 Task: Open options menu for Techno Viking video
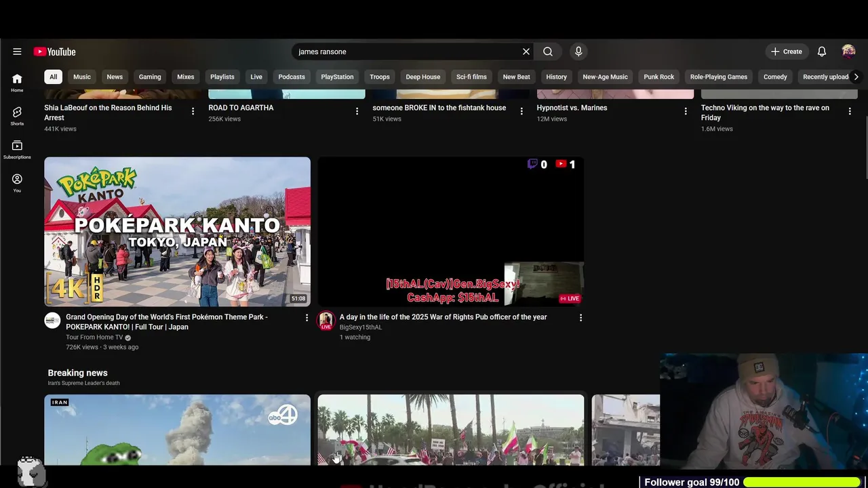coord(850,111)
